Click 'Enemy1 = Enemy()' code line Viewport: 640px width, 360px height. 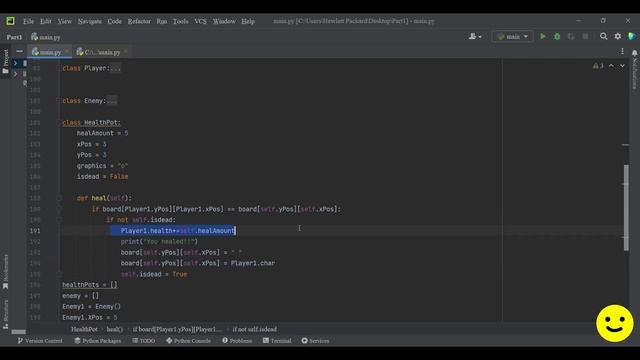(91, 306)
